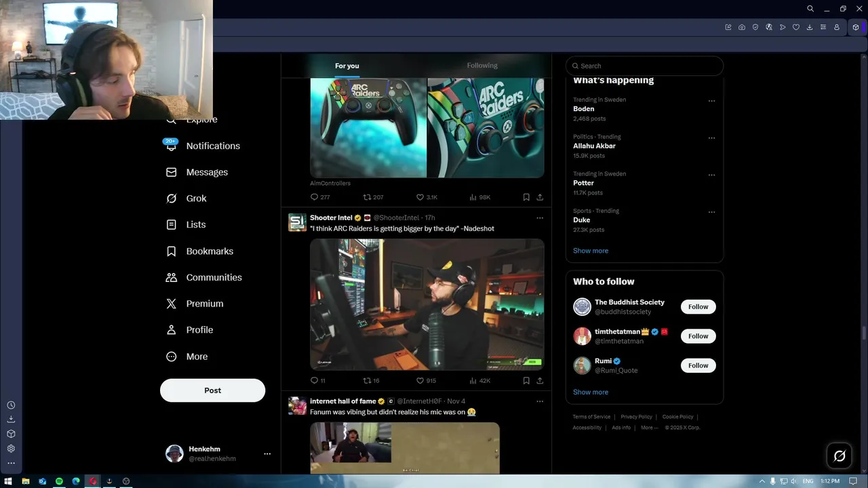The image size is (868, 488).
Task: View analytics of the AimControllers post, 98K views
Action: (479, 197)
